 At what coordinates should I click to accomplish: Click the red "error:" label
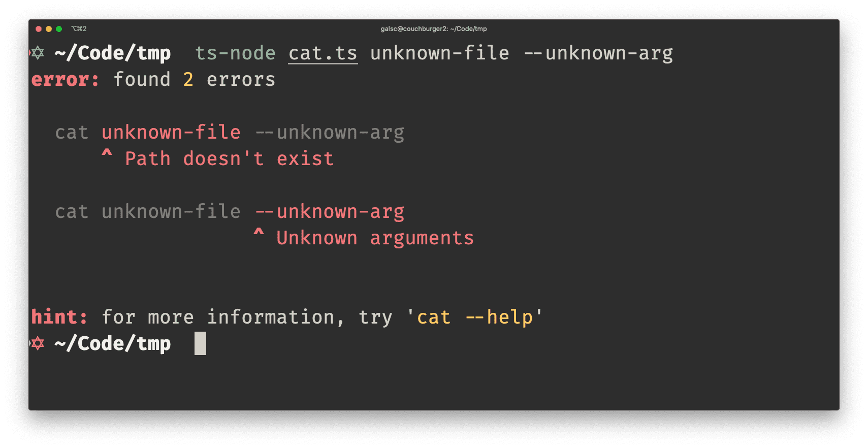coord(65,80)
